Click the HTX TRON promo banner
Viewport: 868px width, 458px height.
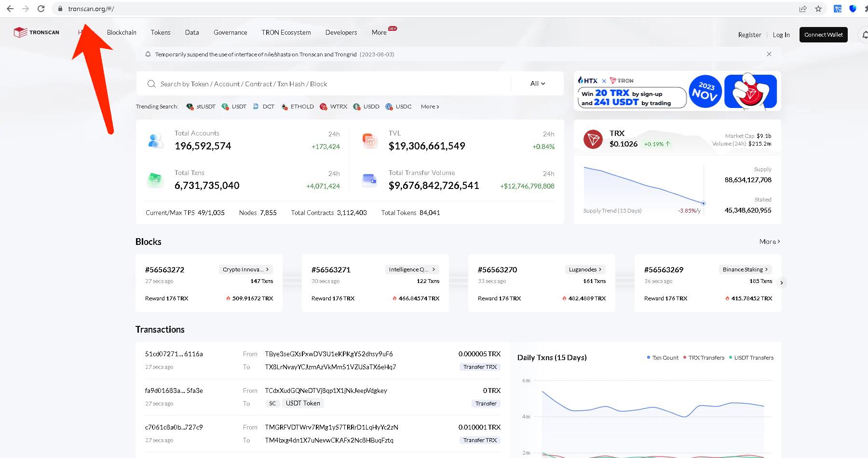[678, 91]
